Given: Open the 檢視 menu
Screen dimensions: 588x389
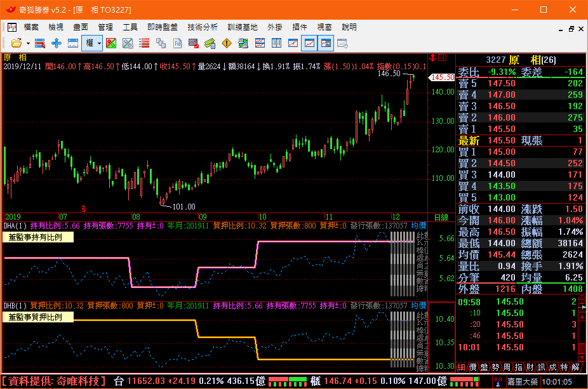Looking at the screenshot, I should [56, 27].
